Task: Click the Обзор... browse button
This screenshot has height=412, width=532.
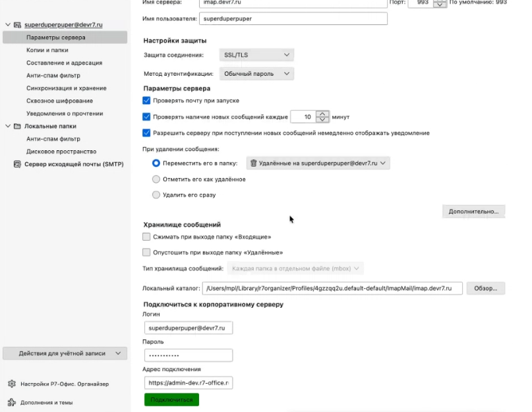Action: (486, 289)
